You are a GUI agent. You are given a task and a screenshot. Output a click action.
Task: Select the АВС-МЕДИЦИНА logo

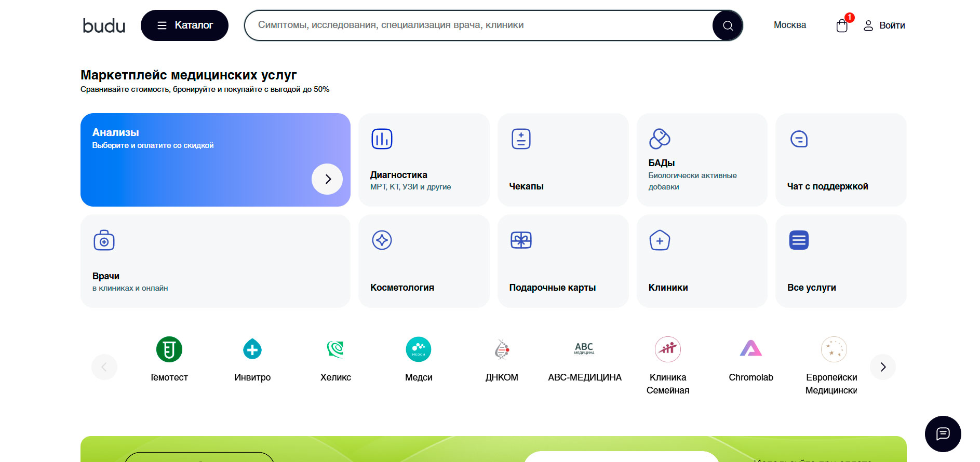tap(584, 348)
